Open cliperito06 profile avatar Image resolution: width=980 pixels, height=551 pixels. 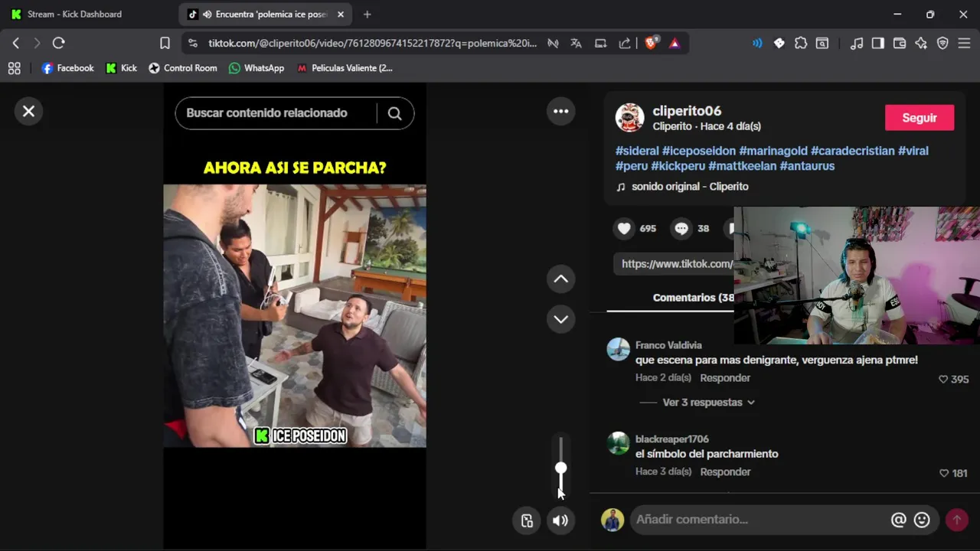[x=630, y=118]
